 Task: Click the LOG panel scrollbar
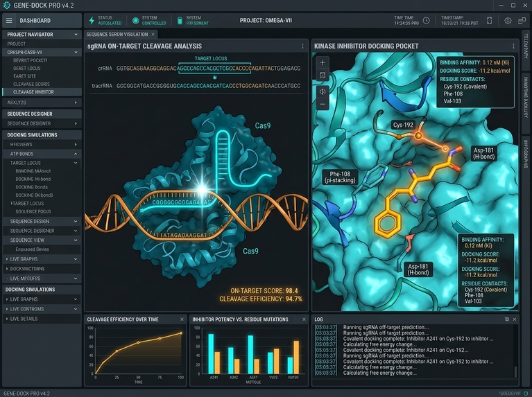coord(515,372)
